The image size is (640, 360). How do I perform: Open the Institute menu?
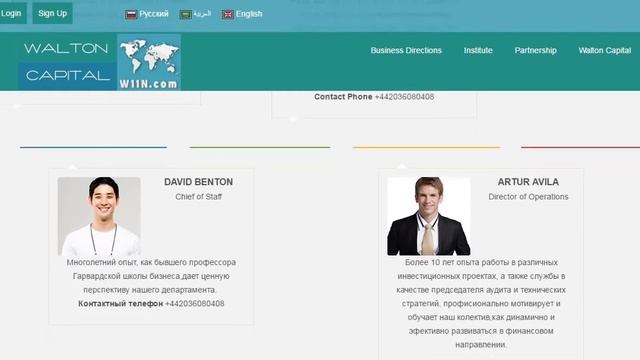click(478, 50)
